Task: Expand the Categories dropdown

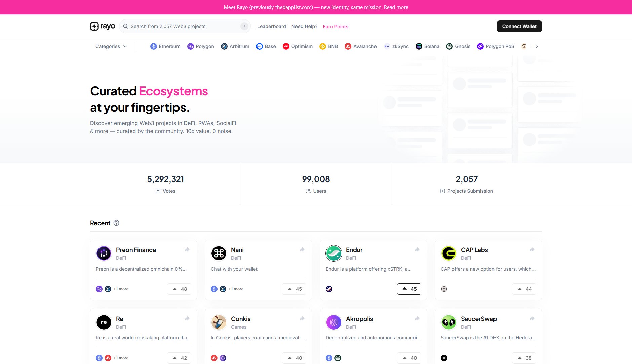Action: [x=111, y=46]
